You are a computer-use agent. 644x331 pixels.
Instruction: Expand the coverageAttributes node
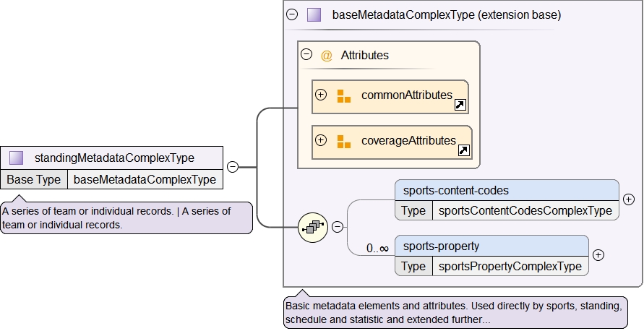pyautogui.click(x=321, y=140)
